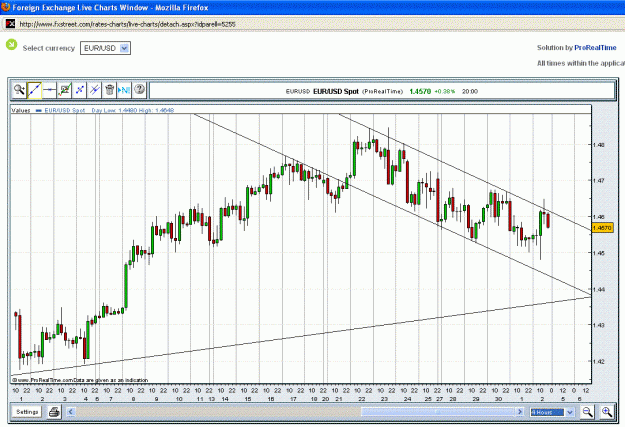Click the printer icon
625x427 pixels.
[x=54, y=412]
